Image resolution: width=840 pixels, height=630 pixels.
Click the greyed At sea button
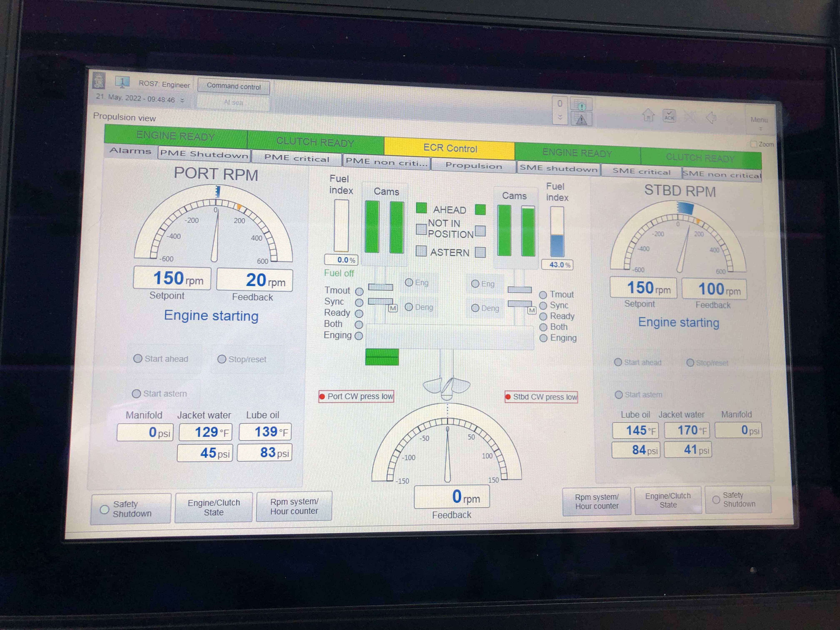tap(233, 102)
